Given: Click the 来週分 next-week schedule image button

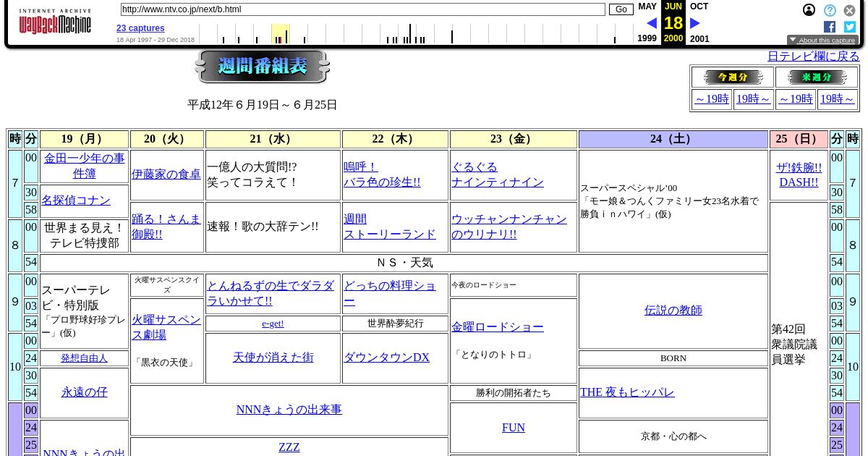Looking at the screenshot, I should (817, 77).
